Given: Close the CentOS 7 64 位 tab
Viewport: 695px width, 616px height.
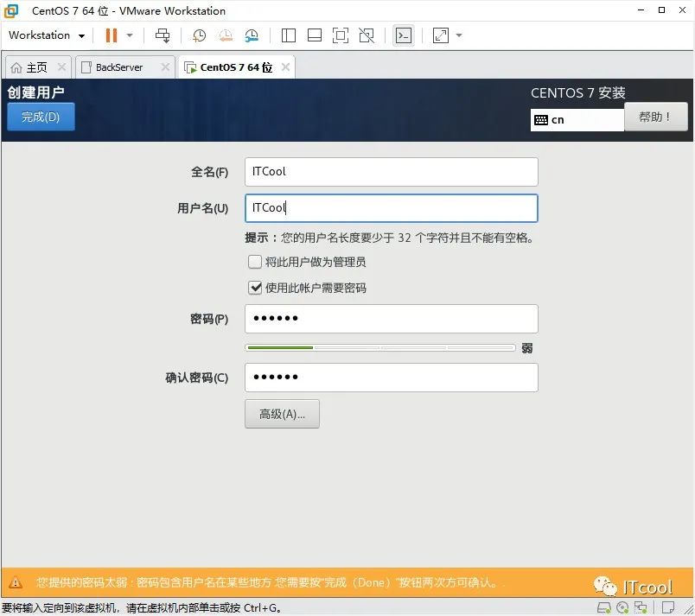Looking at the screenshot, I should tap(286, 67).
